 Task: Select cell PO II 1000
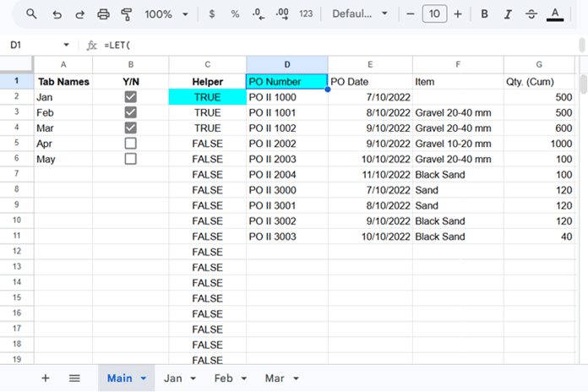pos(287,97)
